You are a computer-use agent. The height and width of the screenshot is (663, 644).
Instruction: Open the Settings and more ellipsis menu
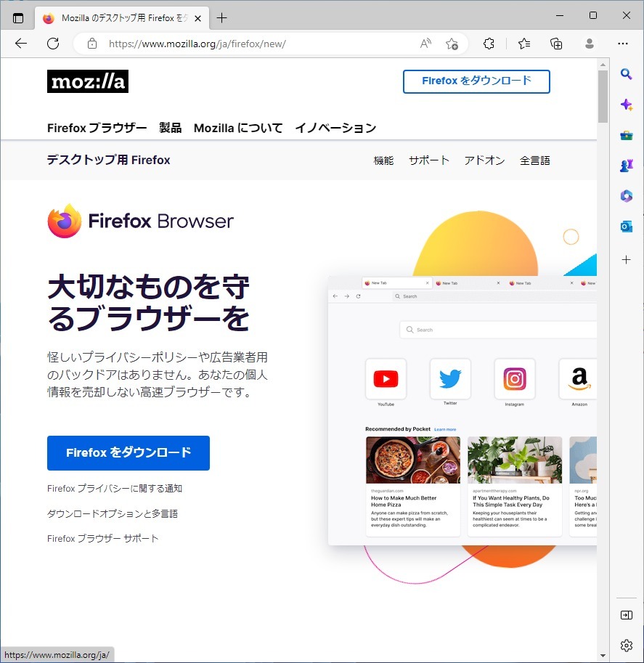(x=622, y=44)
